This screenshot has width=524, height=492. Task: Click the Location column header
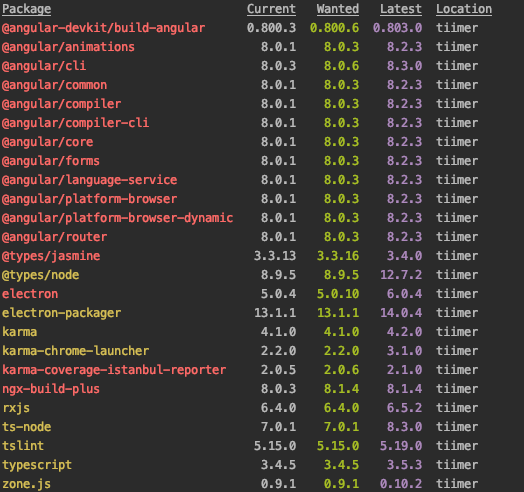pyautogui.click(x=464, y=9)
